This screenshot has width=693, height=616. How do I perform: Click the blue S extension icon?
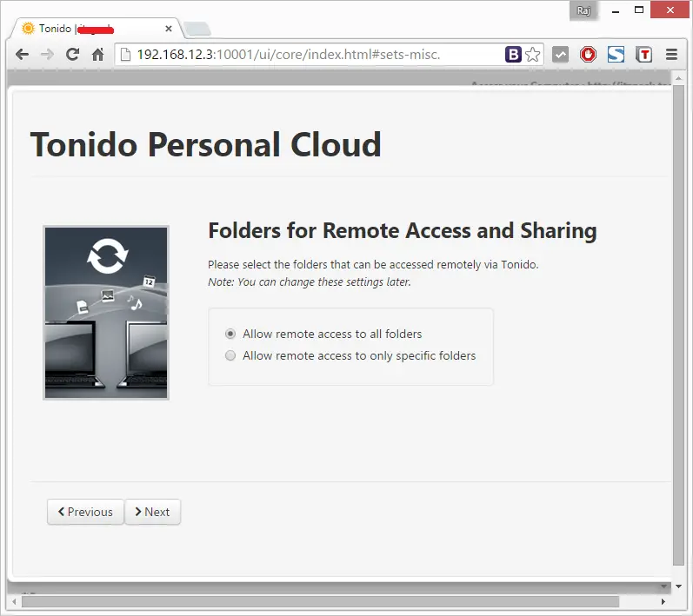click(x=616, y=55)
